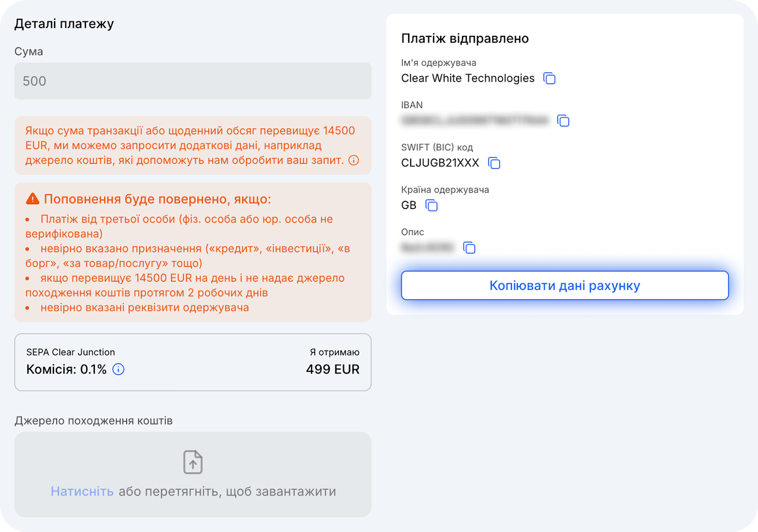Click the SWIFT code text CLJUGB21XXX
The image size is (758, 532).
(x=440, y=163)
